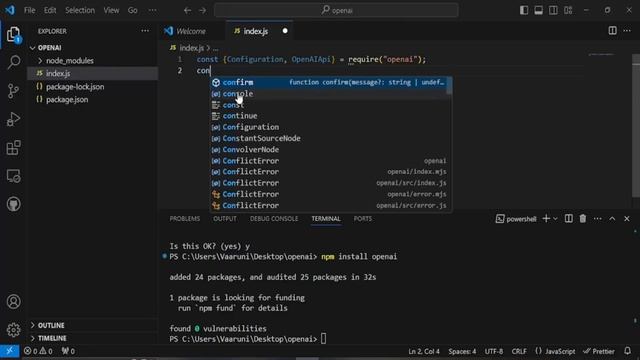This screenshot has height=360, width=640.
Task: Switch to the OUTPUT panel tab
Action: click(x=225, y=219)
